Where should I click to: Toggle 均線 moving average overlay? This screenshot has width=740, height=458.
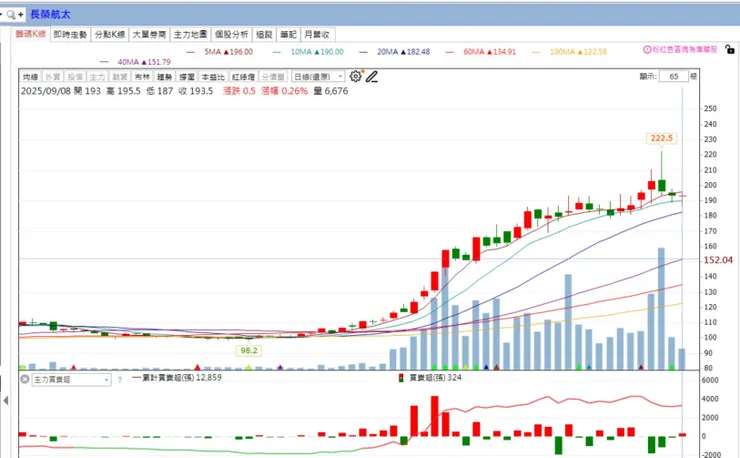[30, 76]
